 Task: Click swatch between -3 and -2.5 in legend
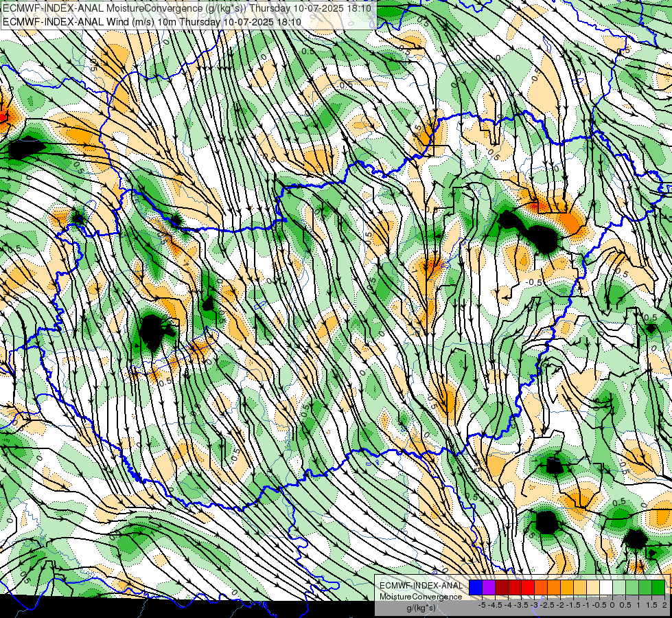pos(541,587)
